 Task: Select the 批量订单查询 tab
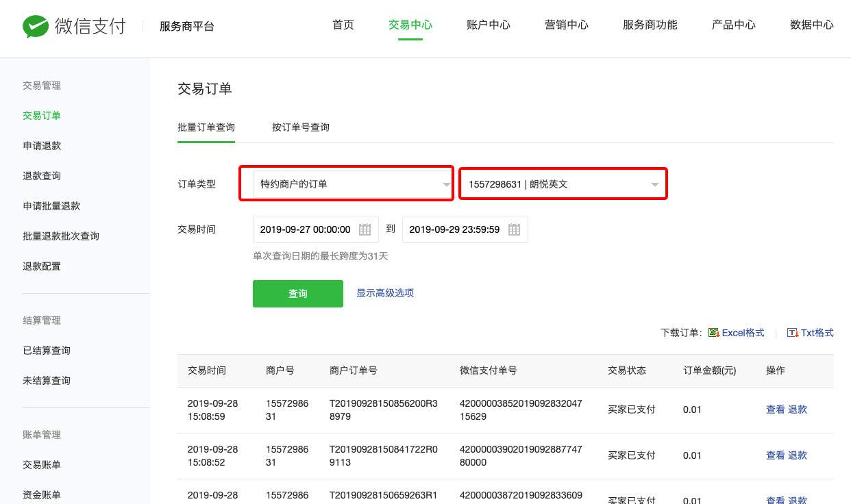pyautogui.click(x=206, y=127)
